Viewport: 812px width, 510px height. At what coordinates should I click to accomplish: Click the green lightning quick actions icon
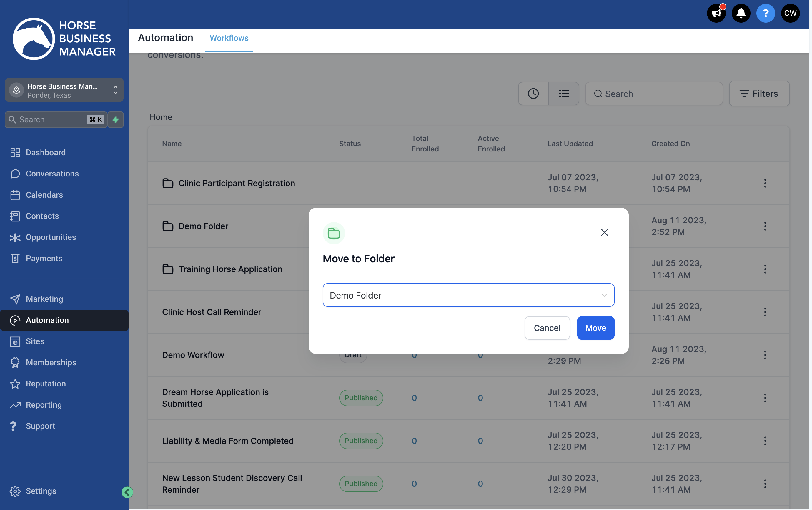pyautogui.click(x=116, y=120)
